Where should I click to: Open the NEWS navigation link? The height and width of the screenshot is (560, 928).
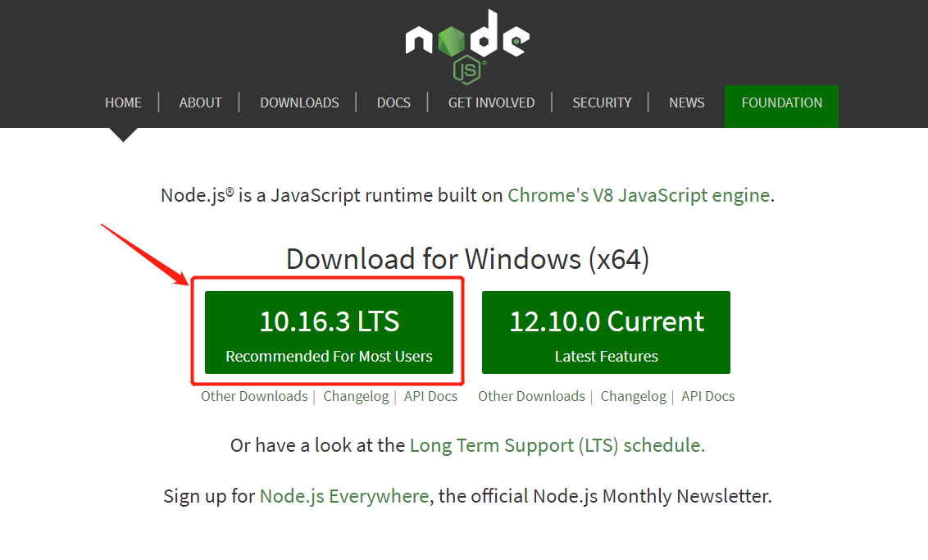tap(686, 102)
